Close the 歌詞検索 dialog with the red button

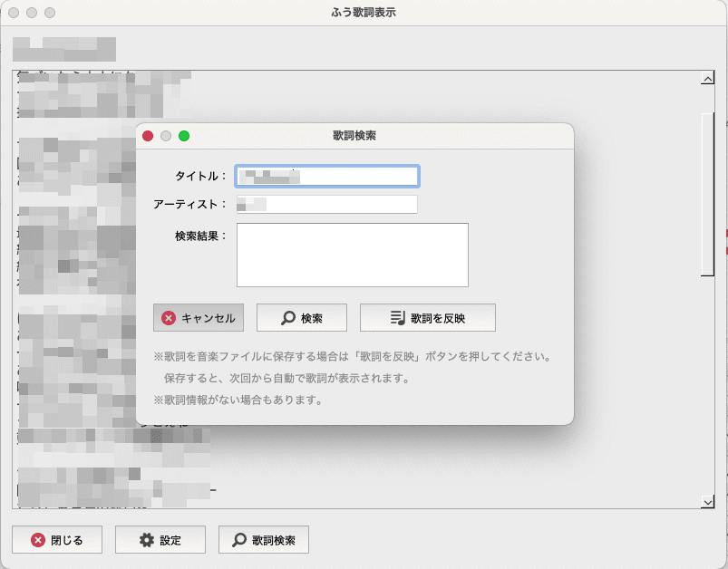[148, 136]
